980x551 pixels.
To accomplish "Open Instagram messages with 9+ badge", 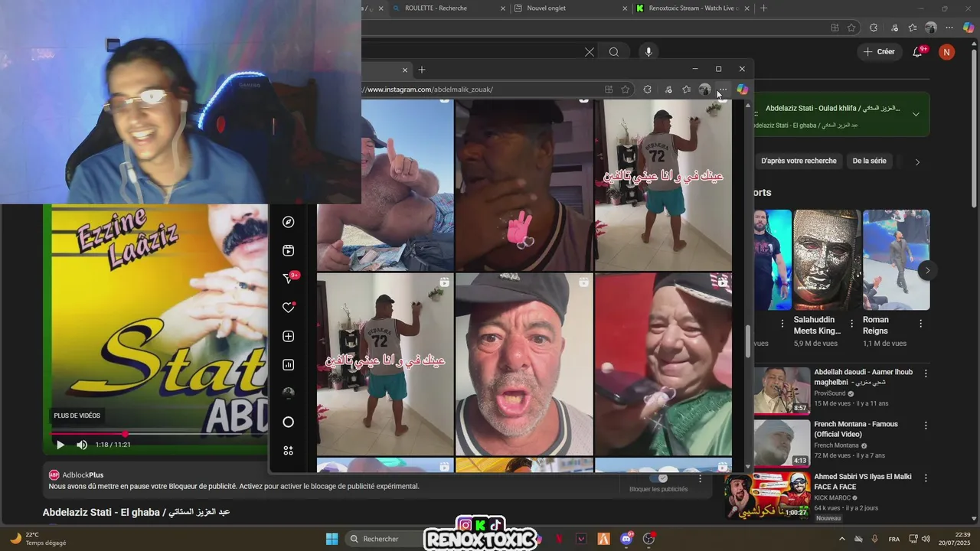I will click(x=289, y=279).
